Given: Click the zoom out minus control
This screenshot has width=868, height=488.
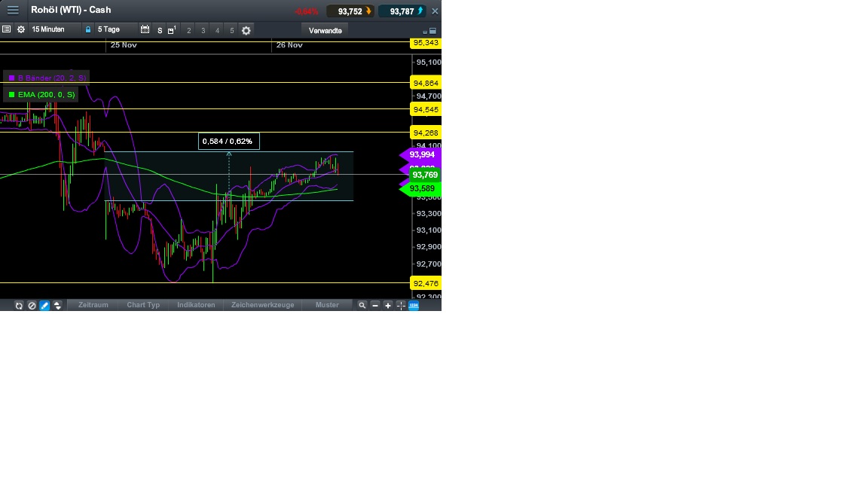Looking at the screenshot, I should pos(374,305).
